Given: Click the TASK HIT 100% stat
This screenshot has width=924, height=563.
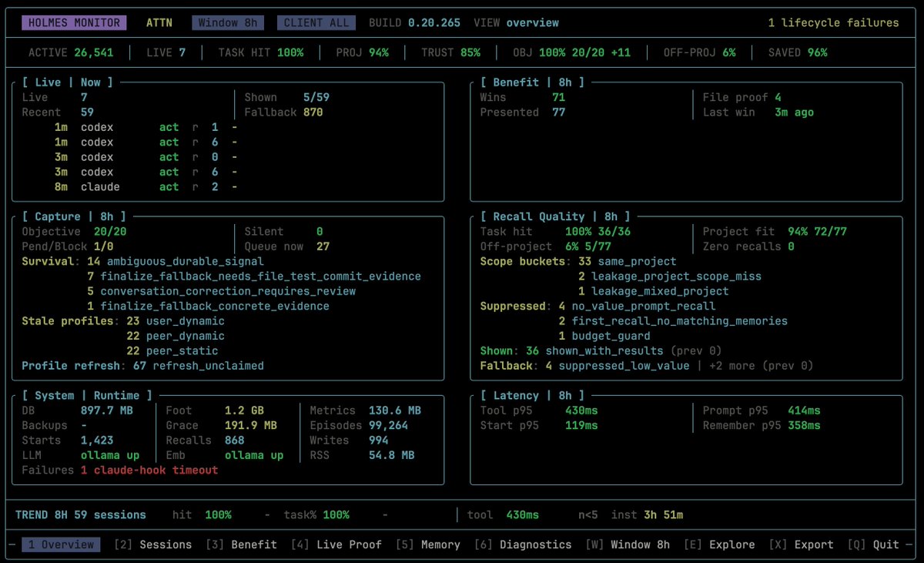Looking at the screenshot, I should (260, 53).
